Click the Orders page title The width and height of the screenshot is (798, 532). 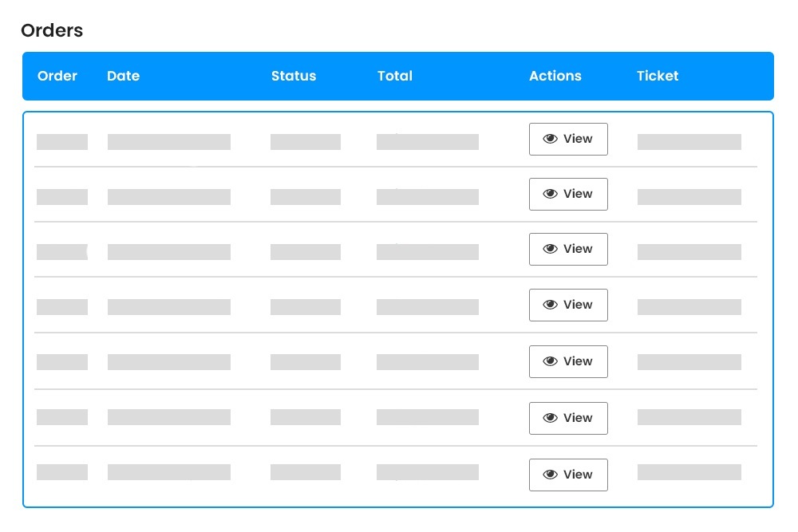(51, 30)
